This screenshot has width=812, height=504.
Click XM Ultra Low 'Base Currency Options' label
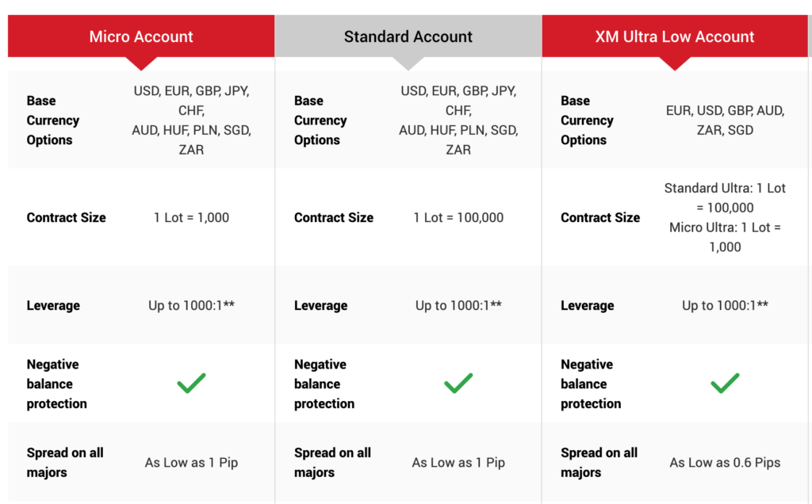coord(587,120)
